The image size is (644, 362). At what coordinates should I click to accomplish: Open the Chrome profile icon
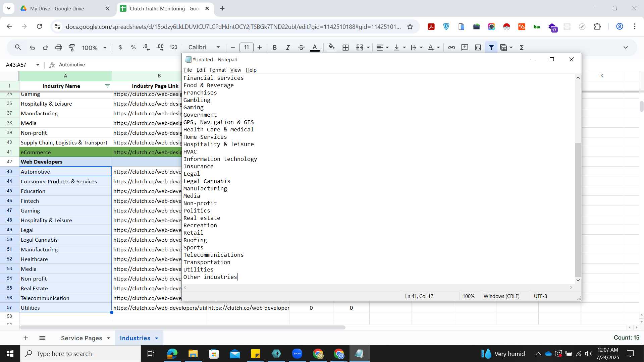620,26
